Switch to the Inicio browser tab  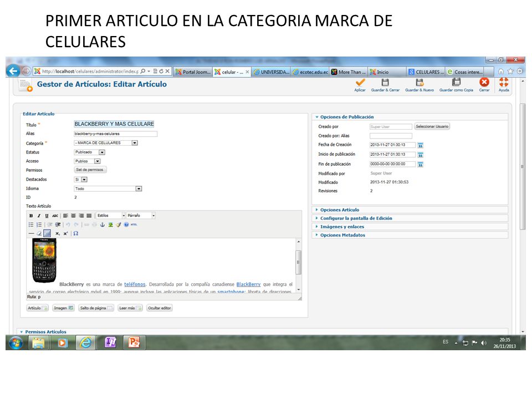pyautogui.click(x=387, y=72)
